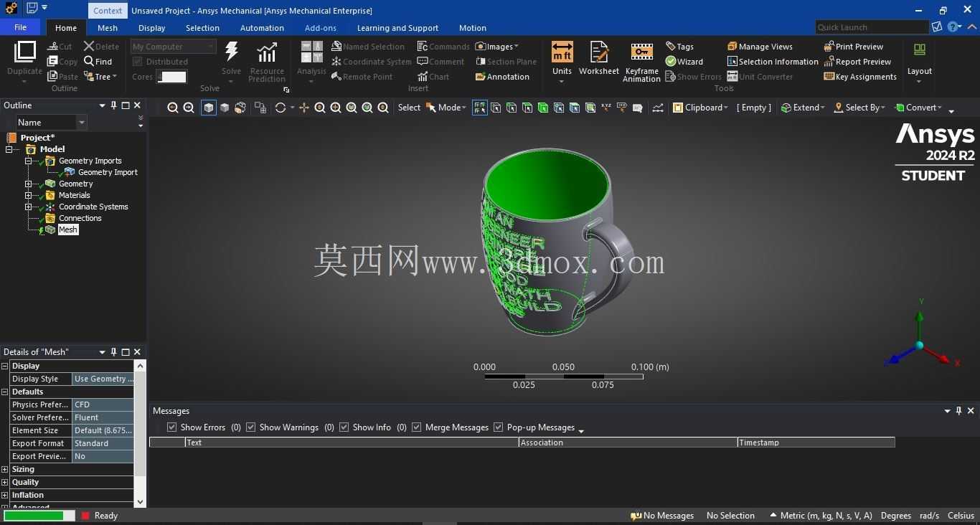The image size is (980, 525).
Task: Open Key Assignments
Action: 860,77
